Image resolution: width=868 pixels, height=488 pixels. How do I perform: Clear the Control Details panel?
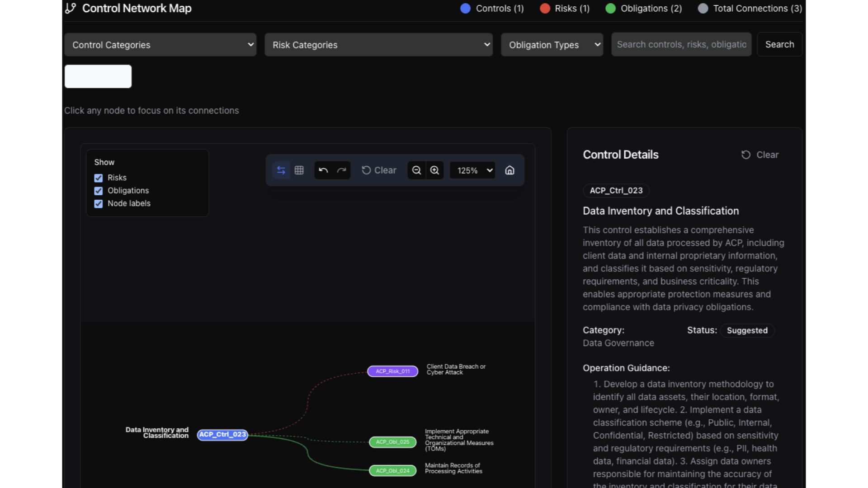760,155
